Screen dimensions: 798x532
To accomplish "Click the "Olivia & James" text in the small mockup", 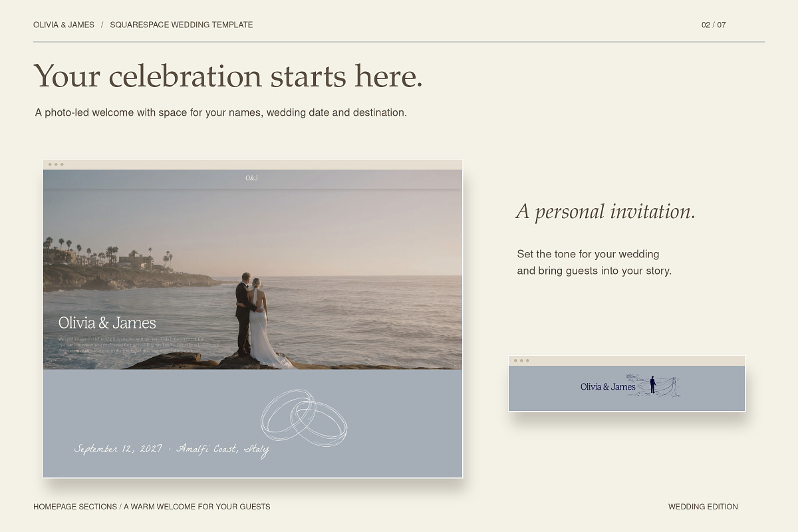I will 608,387.
